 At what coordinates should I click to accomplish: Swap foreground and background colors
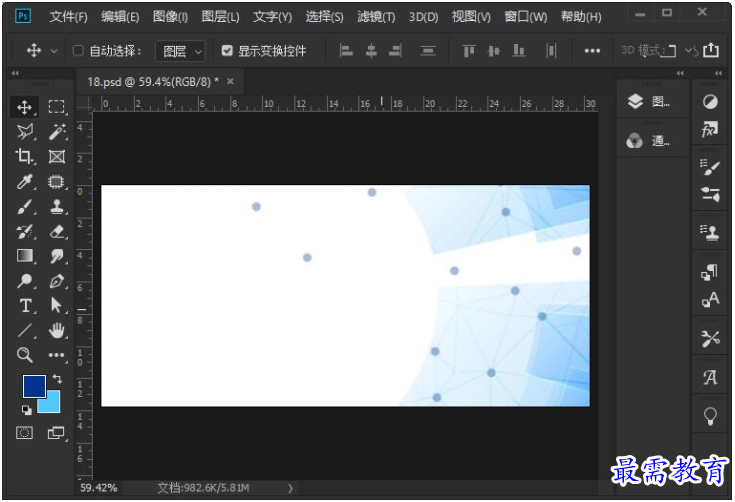57,378
